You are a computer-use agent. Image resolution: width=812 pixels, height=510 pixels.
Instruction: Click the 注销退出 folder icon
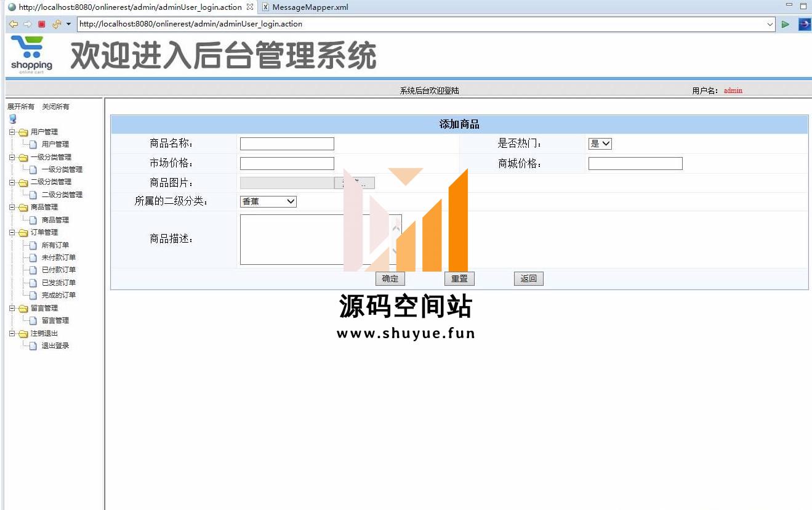click(x=23, y=333)
